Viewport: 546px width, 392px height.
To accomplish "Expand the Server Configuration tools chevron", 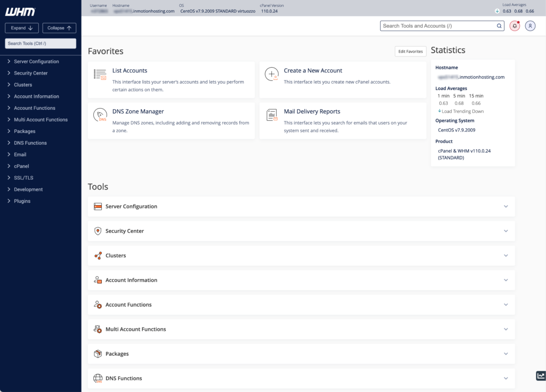I will click(505, 207).
